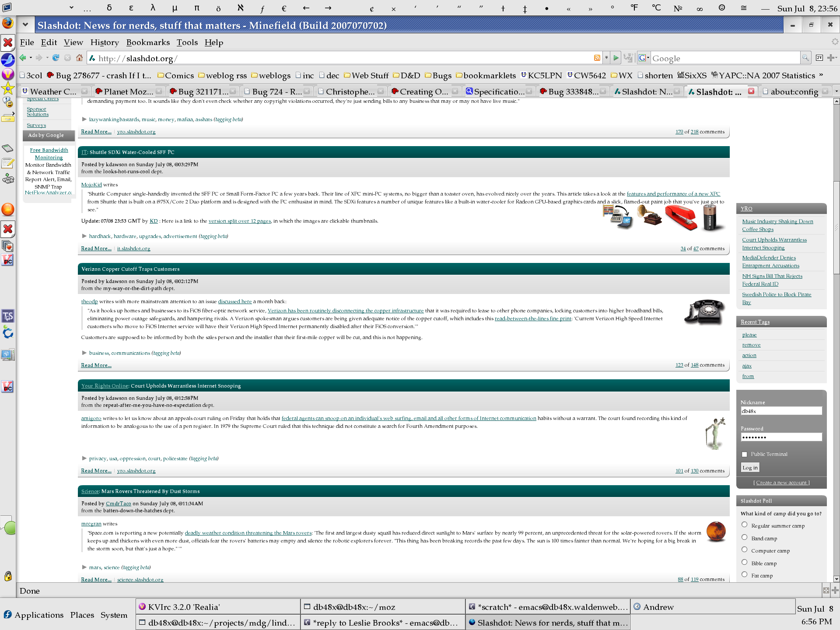Click the Forward navigation arrow
Screen dimensions: 840x630
tap(39, 58)
